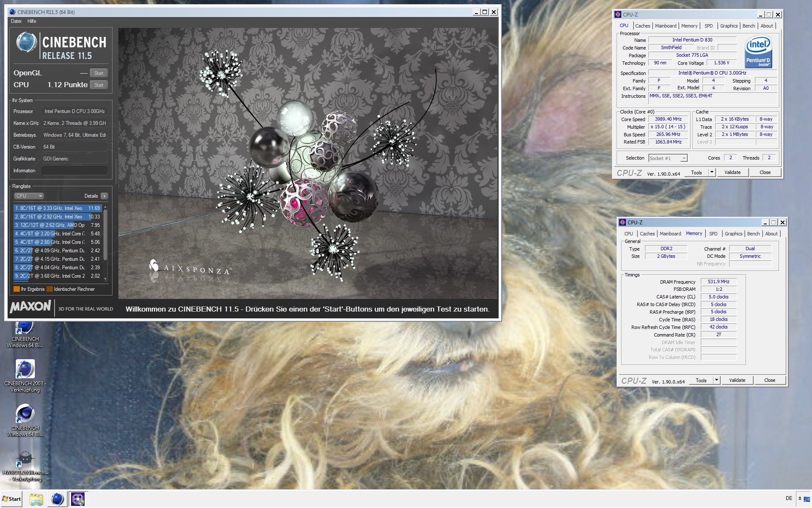Open Tools dropdown arrow in upper CPU-Z
Screen dimensions: 812x508
pyautogui.click(x=712, y=172)
